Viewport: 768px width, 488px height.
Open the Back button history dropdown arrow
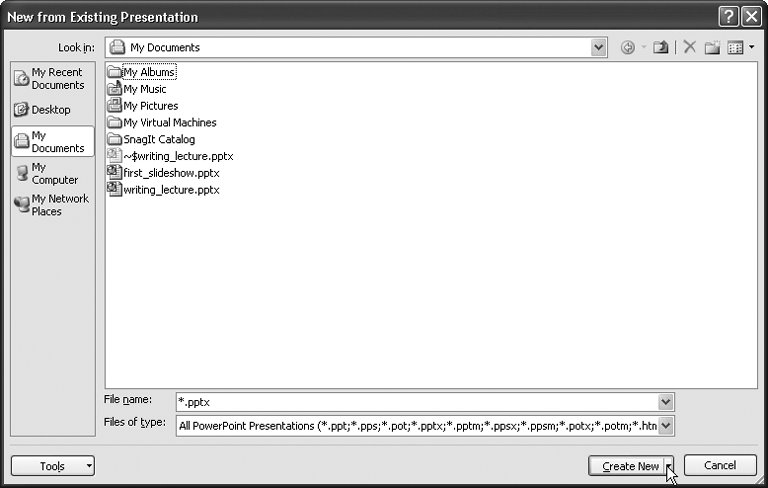[644, 48]
